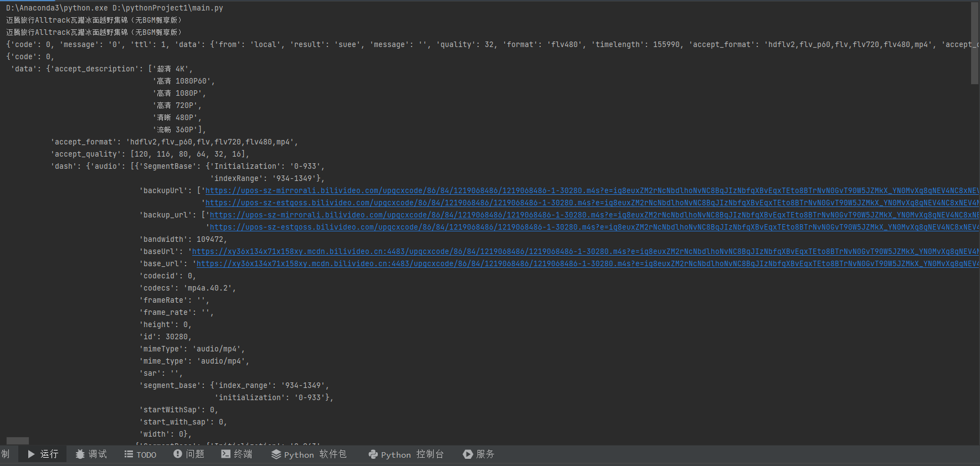This screenshot has height=466, width=980.
Task: Click the '清晰 480P' entry
Action: click(x=177, y=118)
